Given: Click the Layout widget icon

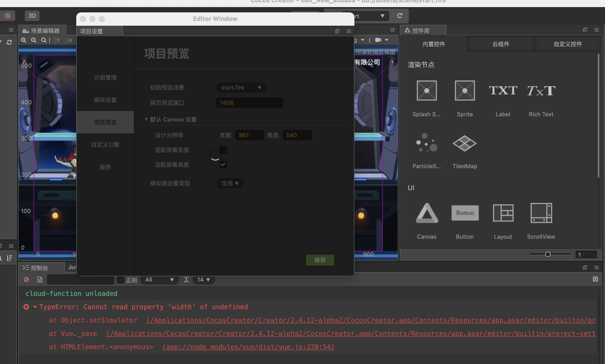Looking at the screenshot, I should pyautogui.click(x=503, y=213).
